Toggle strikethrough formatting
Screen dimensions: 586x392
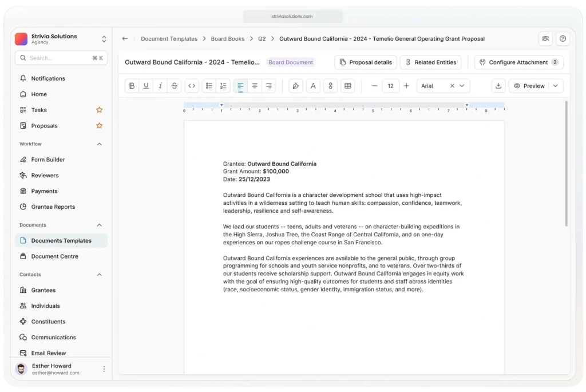[175, 86]
